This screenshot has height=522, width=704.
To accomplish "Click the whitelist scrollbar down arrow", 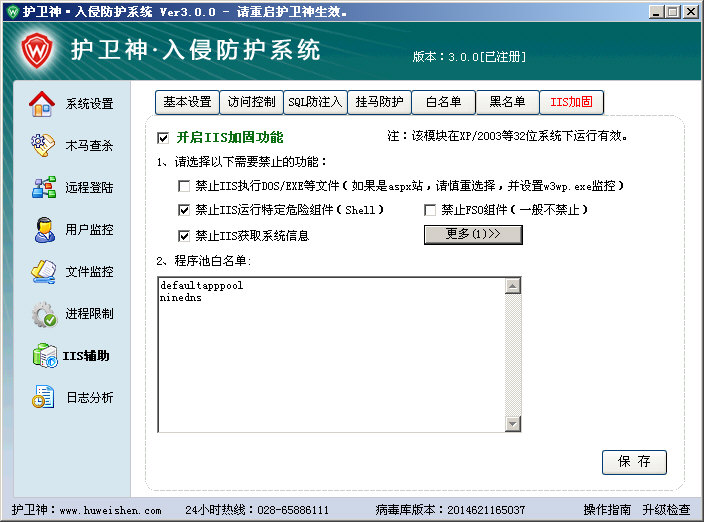I will [x=513, y=423].
